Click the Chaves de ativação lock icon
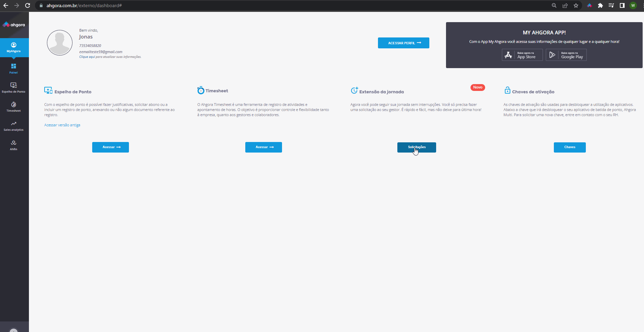644x332 pixels. click(x=507, y=90)
